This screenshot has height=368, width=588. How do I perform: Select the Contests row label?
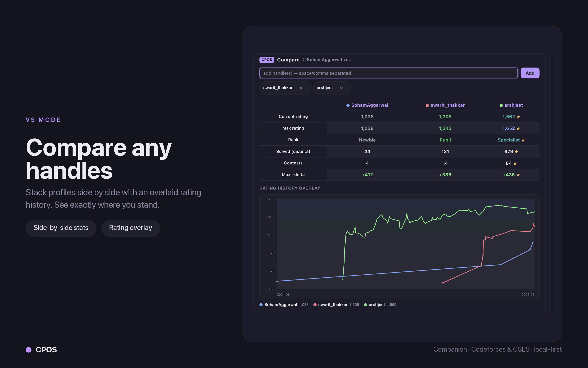coord(293,163)
